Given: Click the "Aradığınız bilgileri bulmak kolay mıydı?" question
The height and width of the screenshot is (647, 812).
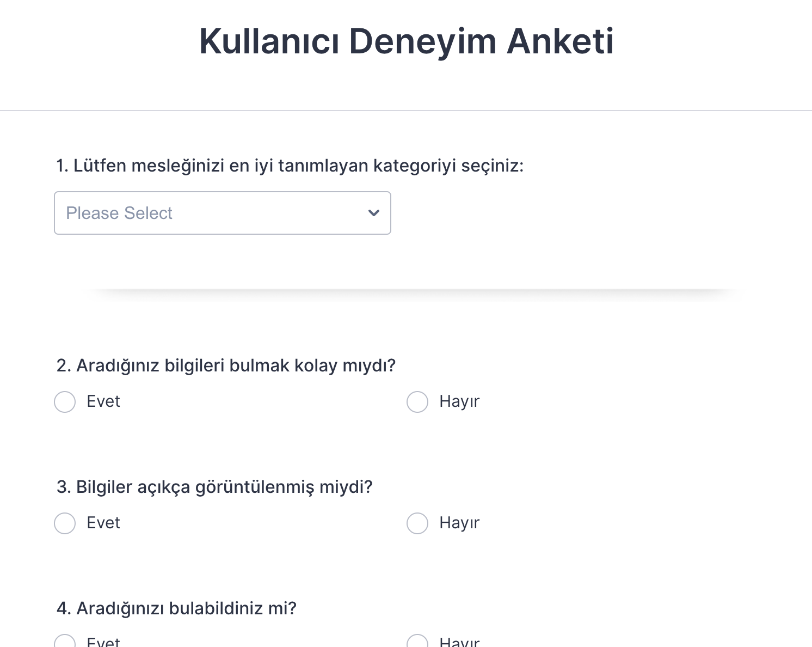Looking at the screenshot, I should pos(226,365).
